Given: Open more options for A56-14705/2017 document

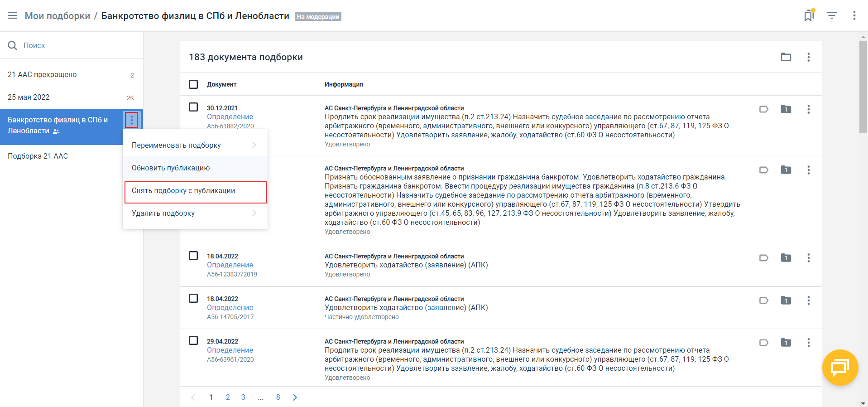Looking at the screenshot, I should click(x=809, y=300).
